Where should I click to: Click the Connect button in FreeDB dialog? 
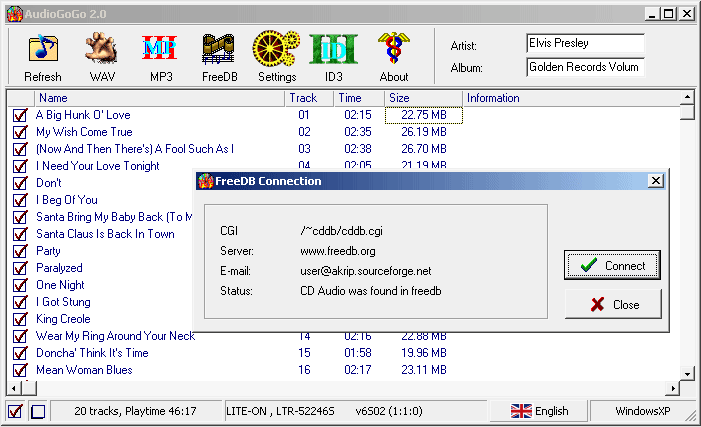click(x=612, y=265)
